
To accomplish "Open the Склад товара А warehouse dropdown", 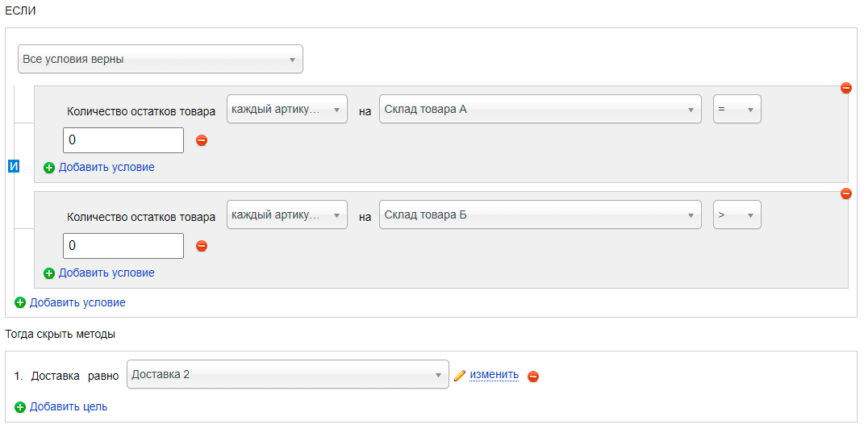I will [x=540, y=109].
